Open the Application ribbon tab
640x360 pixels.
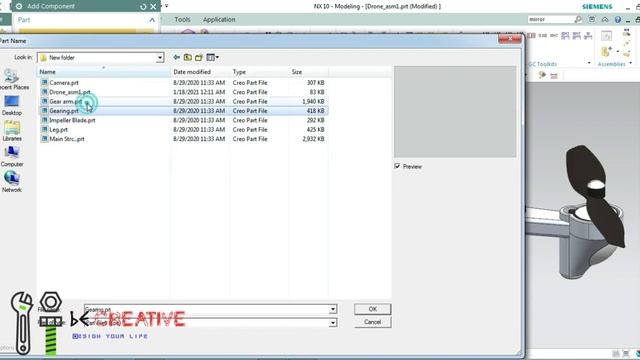coord(219,19)
